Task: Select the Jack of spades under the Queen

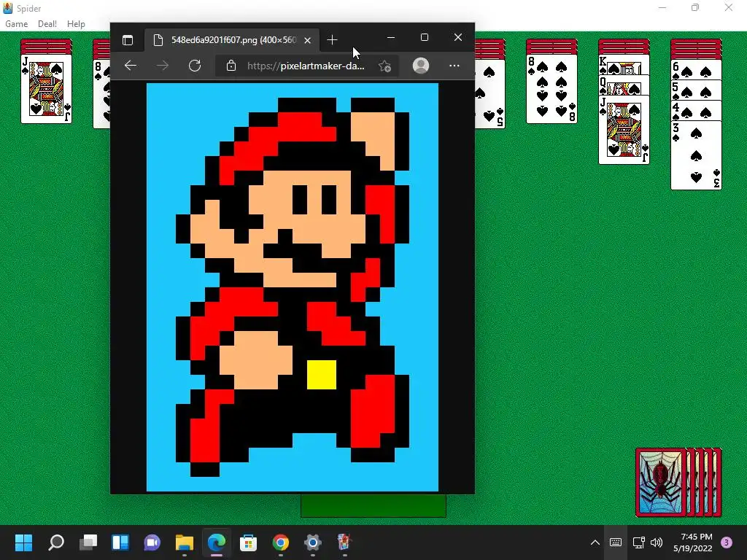Action: tap(624, 130)
